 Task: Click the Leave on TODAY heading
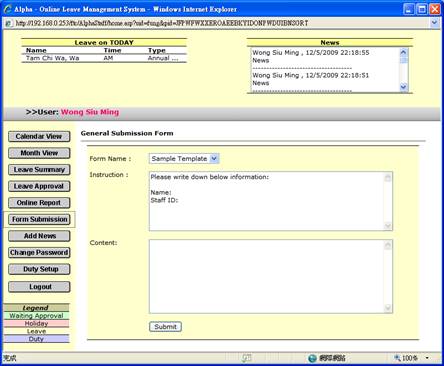pyautogui.click(x=104, y=43)
